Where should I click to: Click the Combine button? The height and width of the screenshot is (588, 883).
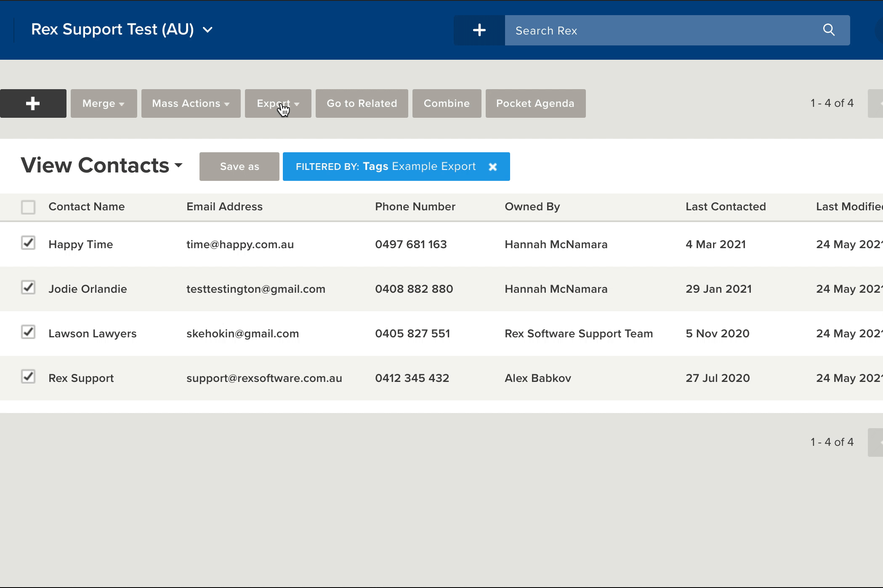(x=447, y=103)
